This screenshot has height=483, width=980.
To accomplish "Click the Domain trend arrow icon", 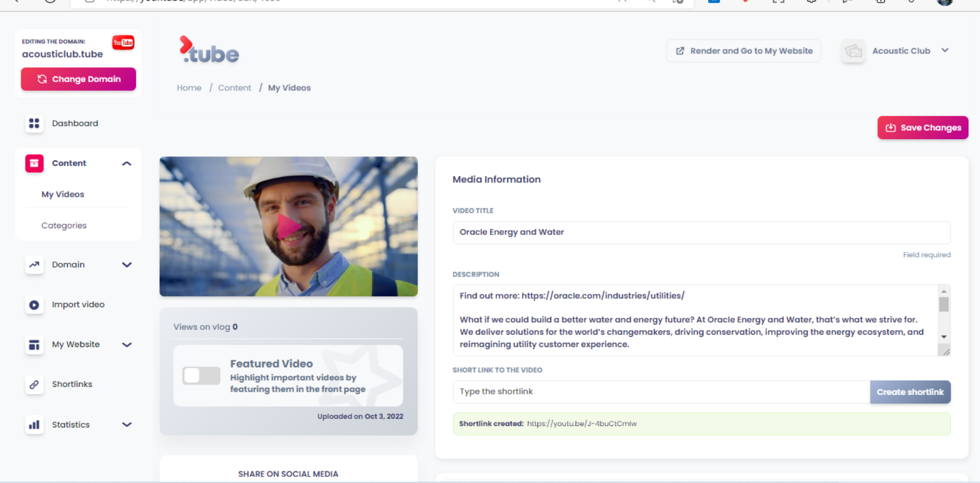I will [34, 264].
